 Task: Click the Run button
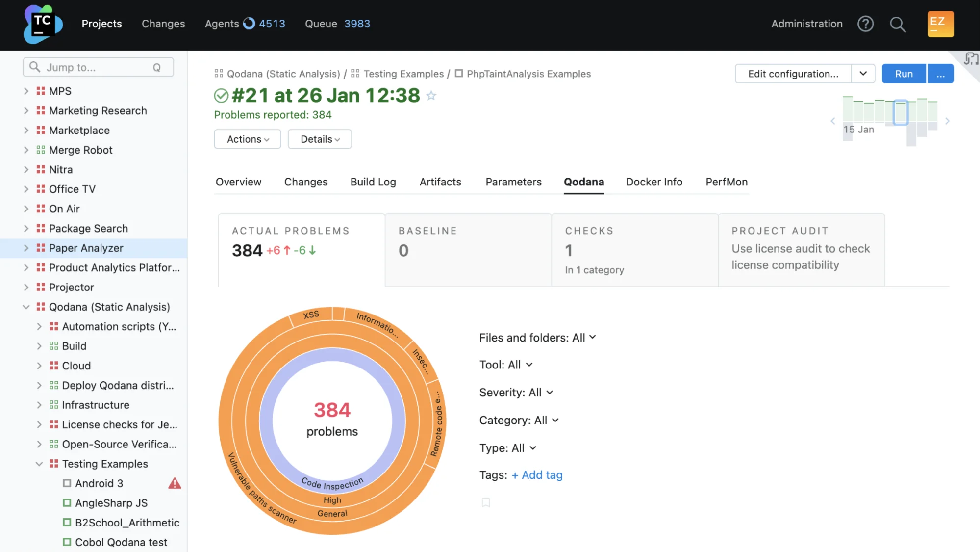903,74
